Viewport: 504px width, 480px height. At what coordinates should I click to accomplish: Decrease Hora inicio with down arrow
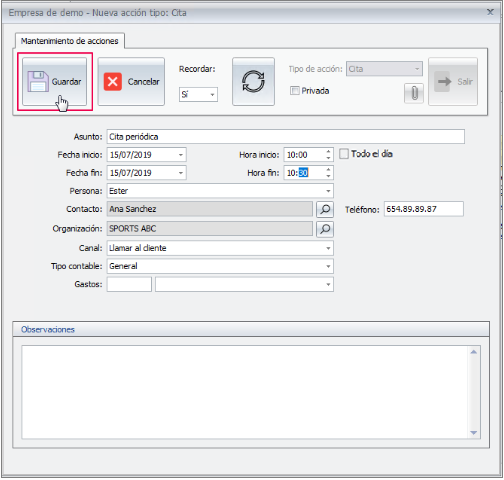[328, 158]
